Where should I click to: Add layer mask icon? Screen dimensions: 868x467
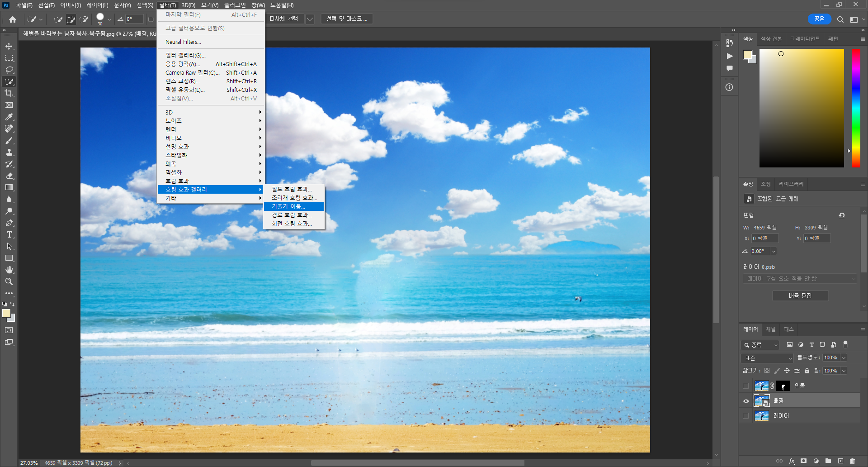coord(803,461)
